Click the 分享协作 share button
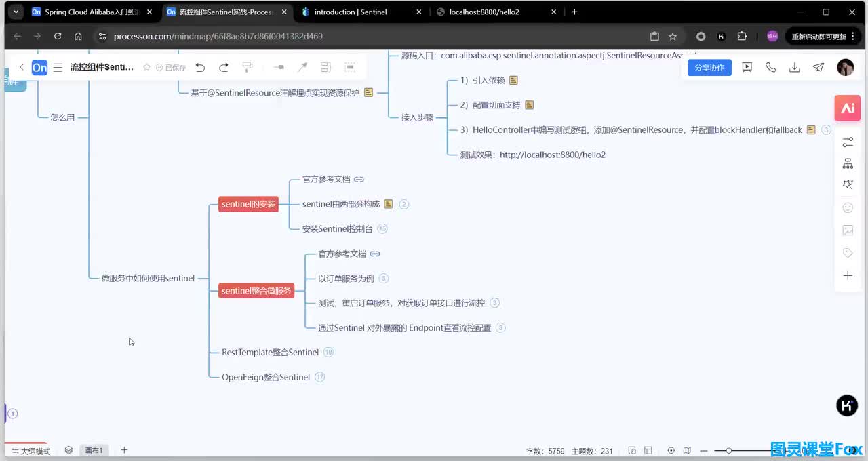The image size is (868, 461). point(709,67)
